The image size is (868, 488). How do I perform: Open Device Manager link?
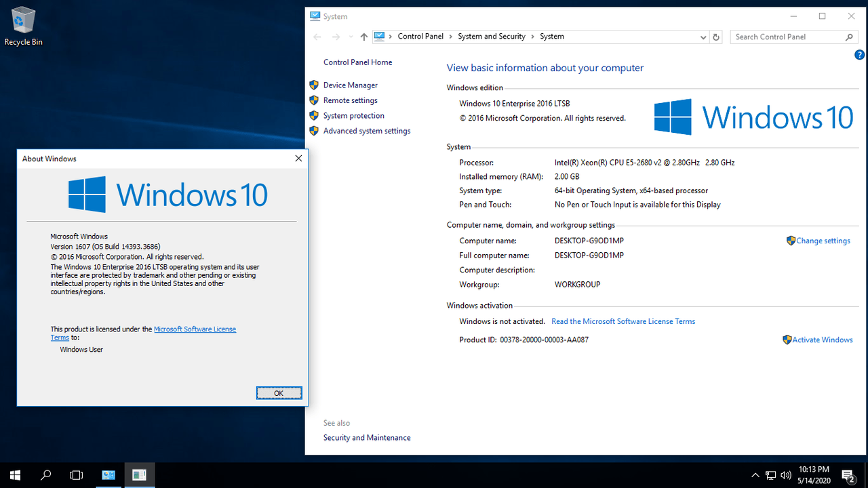coord(351,85)
